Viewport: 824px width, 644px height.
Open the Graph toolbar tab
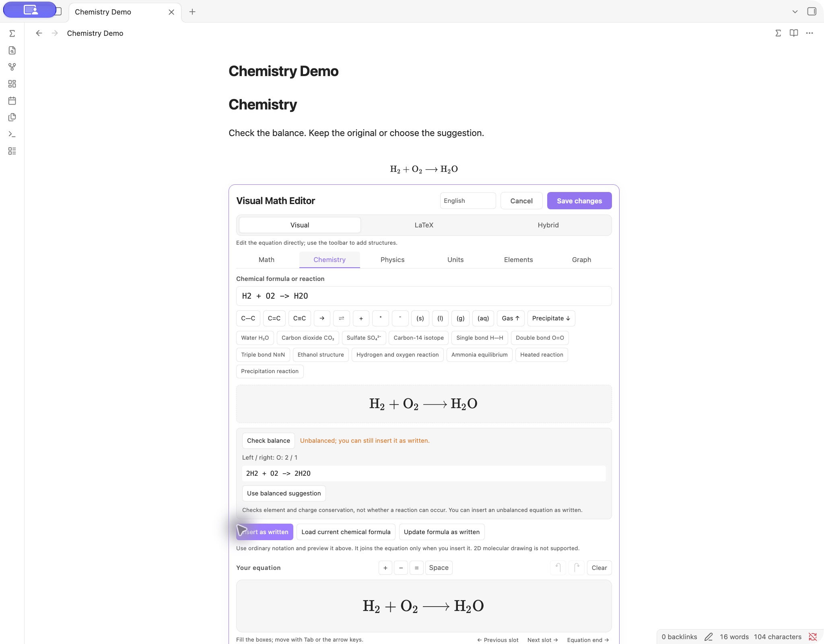(x=581, y=260)
